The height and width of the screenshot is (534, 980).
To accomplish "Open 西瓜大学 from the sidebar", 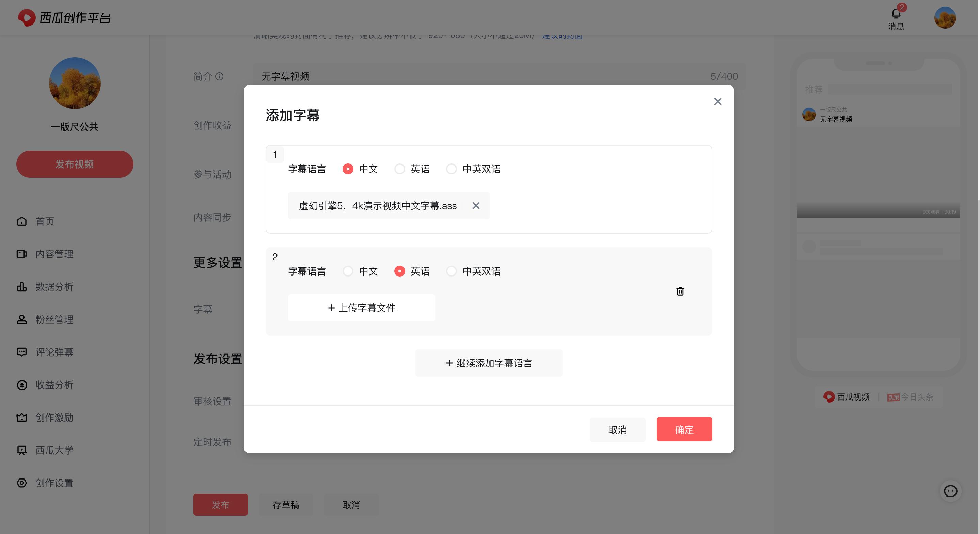I will click(x=54, y=450).
